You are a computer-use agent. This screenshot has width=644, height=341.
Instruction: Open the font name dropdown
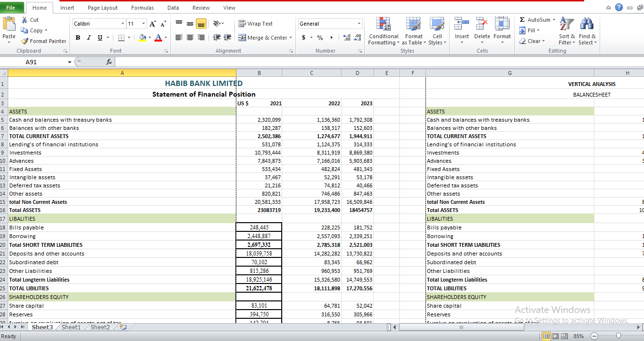[123, 24]
